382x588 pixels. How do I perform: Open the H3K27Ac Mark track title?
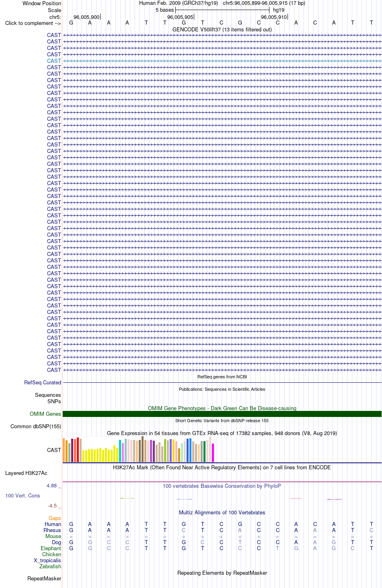coord(222,468)
